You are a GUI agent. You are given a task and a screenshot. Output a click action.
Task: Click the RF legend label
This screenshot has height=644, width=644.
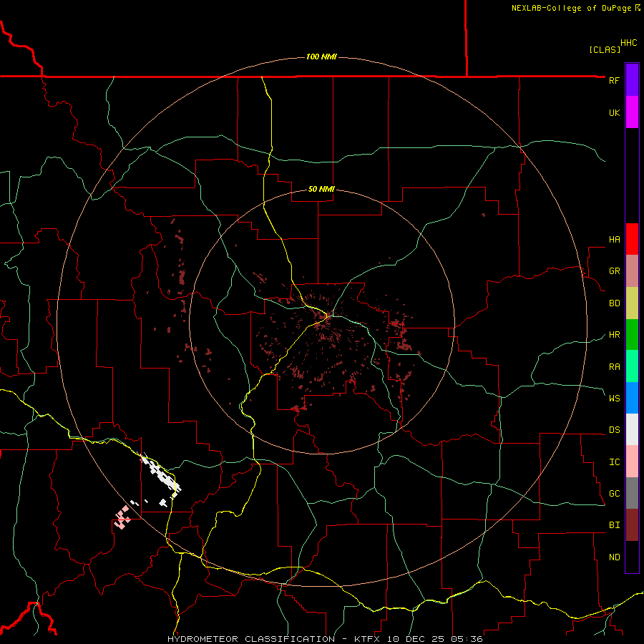coord(614,80)
